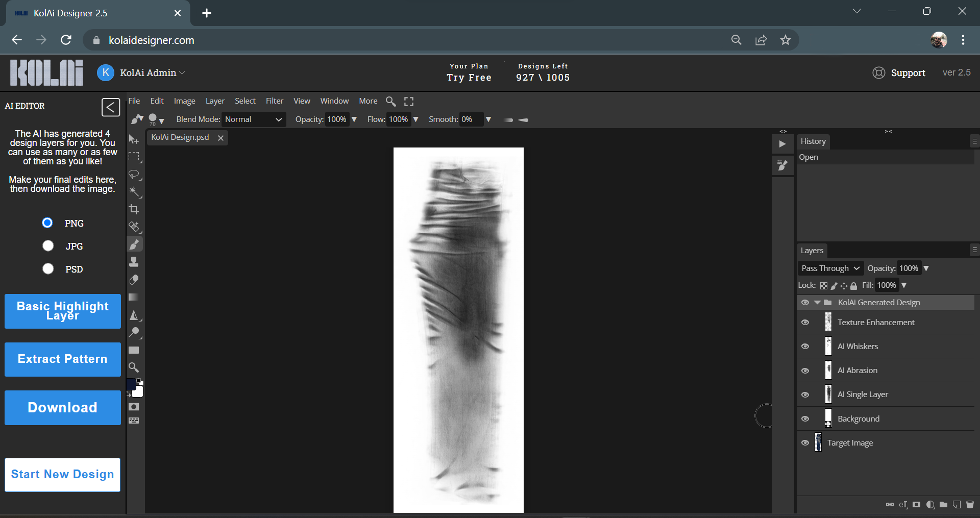
Task: Create a new layer icon
Action: pyautogui.click(x=957, y=505)
